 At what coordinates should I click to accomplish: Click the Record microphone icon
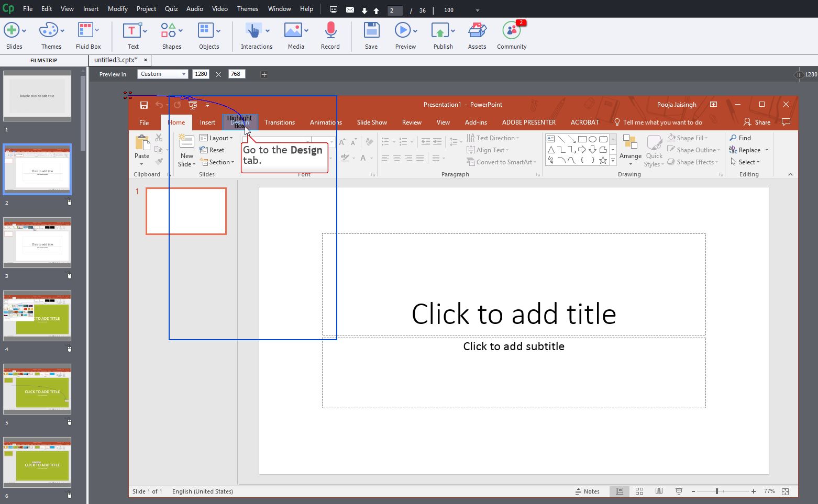point(330,31)
